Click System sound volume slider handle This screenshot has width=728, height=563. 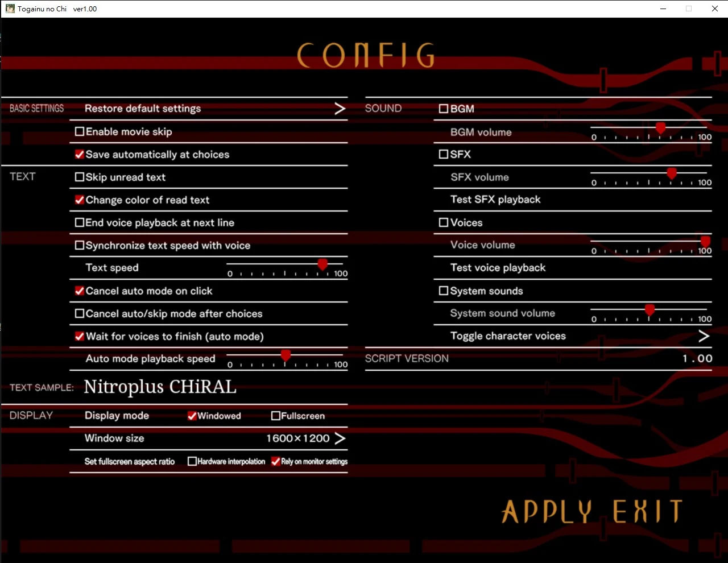click(650, 310)
